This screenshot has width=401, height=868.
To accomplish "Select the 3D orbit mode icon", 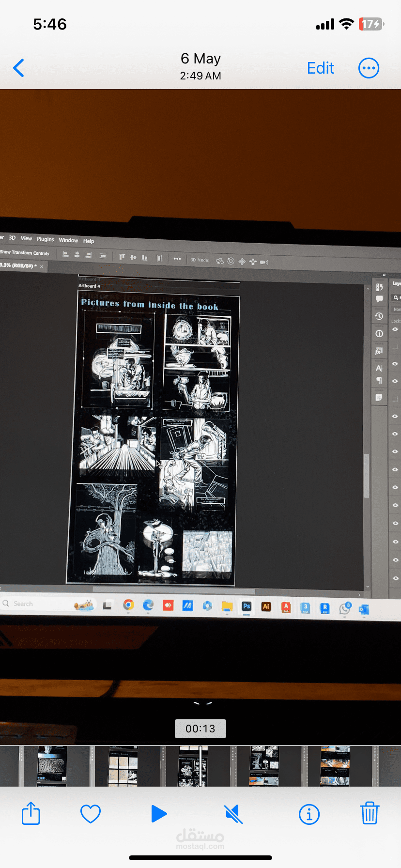I will (220, 261).
